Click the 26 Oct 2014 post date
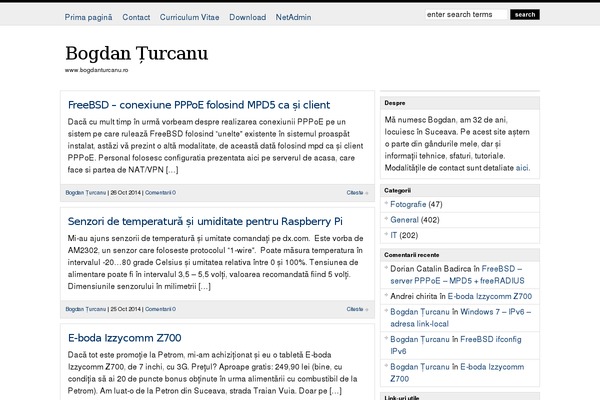This screenshot has height=400, width=600. coord(126,193)
